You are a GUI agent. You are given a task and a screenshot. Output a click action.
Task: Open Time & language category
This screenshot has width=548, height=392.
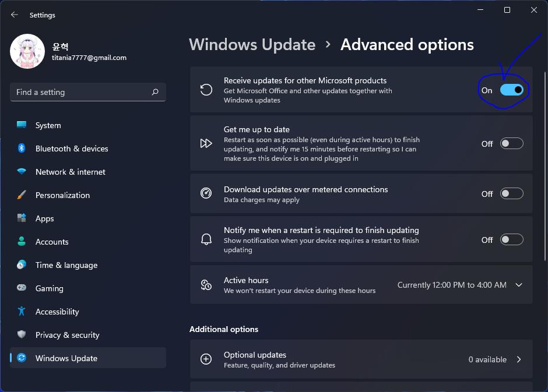point(88,265)
